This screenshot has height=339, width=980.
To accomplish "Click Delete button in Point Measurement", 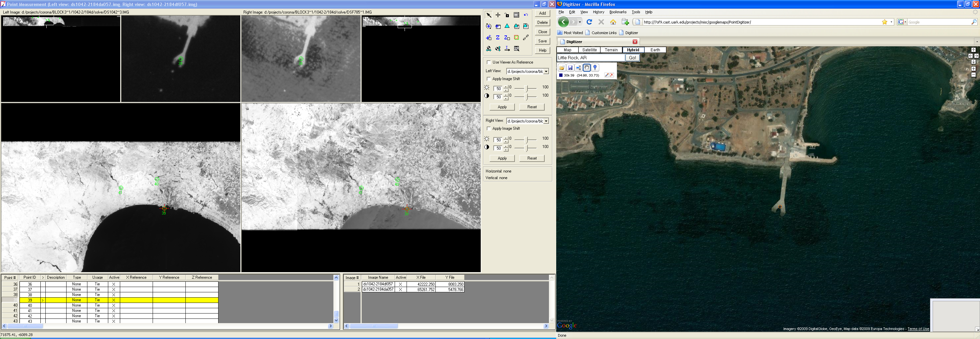I will pos(543,23).
